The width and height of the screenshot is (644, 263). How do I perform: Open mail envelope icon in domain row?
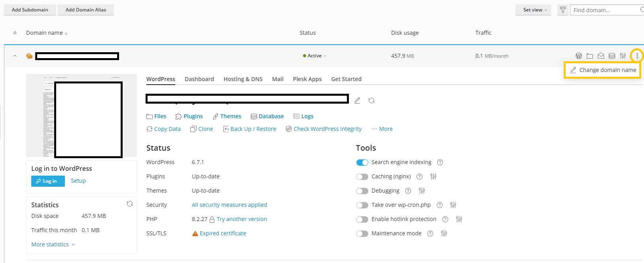pyautogui.click(x=601, y=56)
